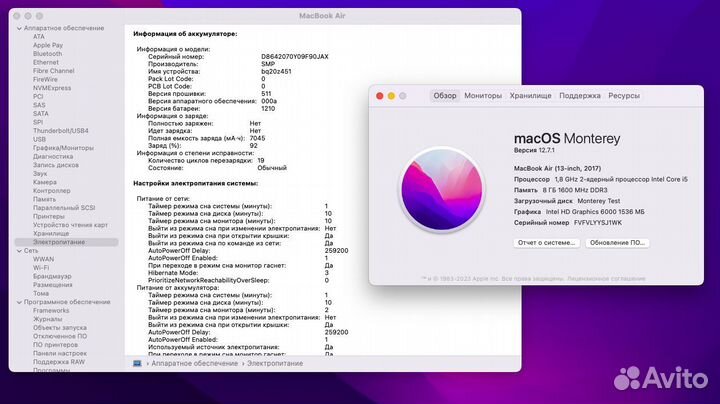Select Диагностика in the sidebar

coord(53,157)
